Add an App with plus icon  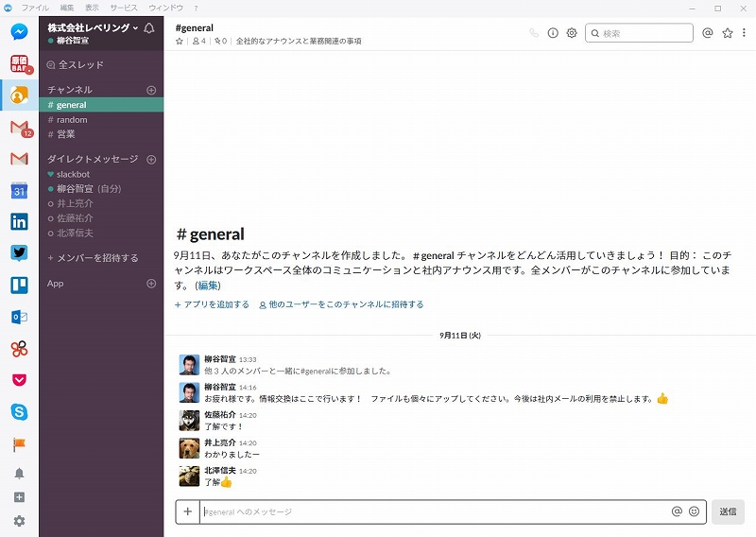[x=151, y=284]
